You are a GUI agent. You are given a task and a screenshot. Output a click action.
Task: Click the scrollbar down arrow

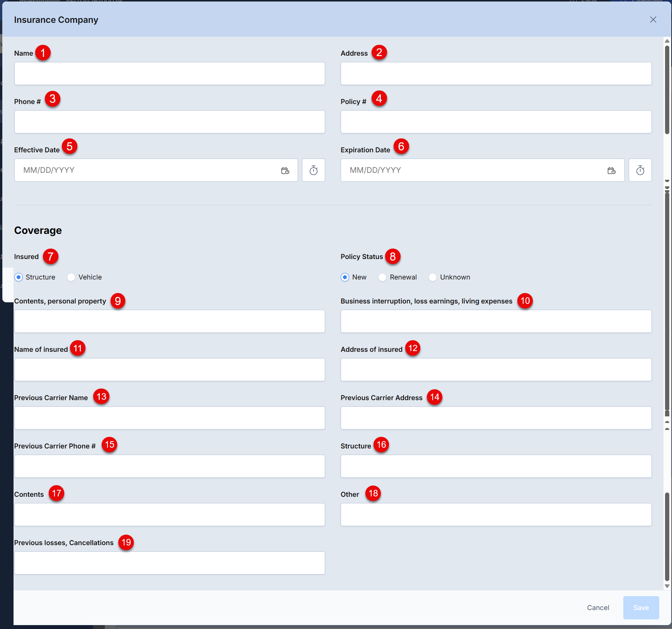(667, 586)
